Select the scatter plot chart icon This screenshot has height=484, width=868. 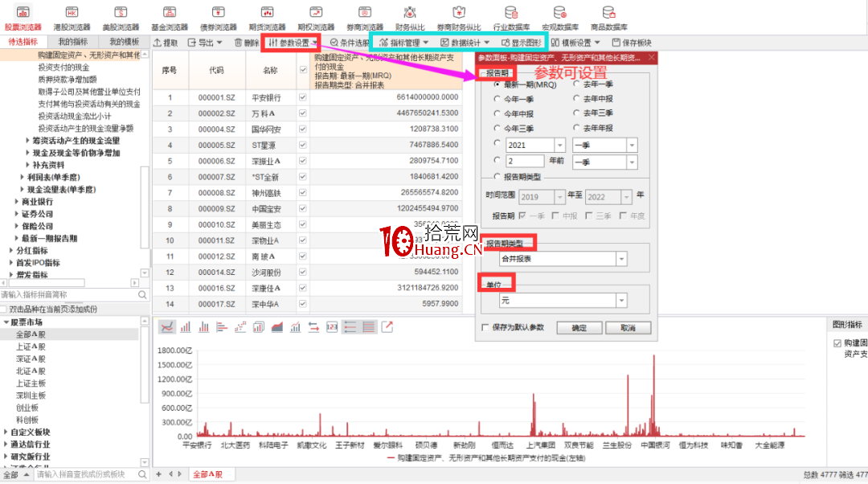[240, 327]
